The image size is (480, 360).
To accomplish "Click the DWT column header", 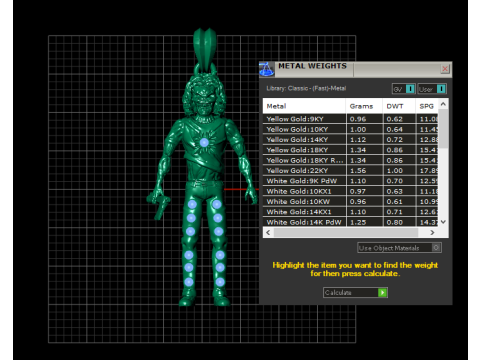I will (399, 106).
